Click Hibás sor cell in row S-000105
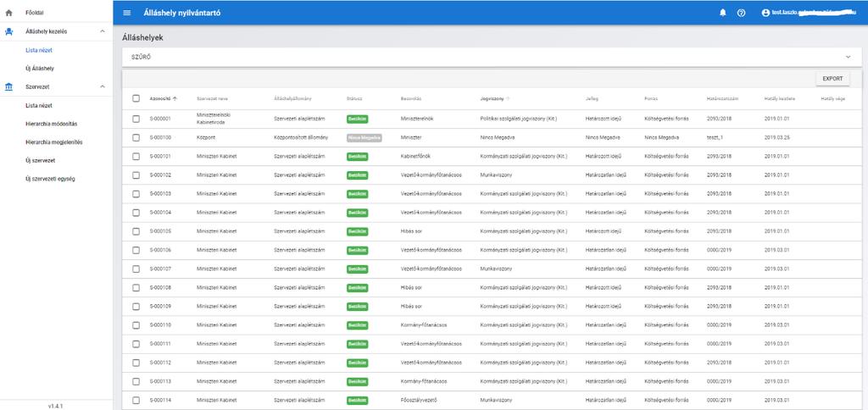Image resolution: width=868 pixels, height=410 pixels. [411, 231]
